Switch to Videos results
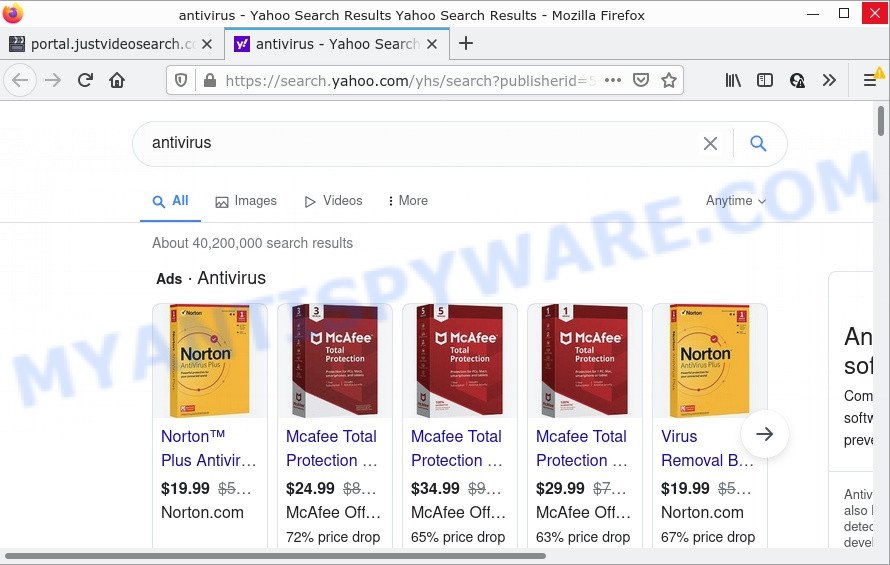Screen dimensions: 890x565 tap(334, 201)
